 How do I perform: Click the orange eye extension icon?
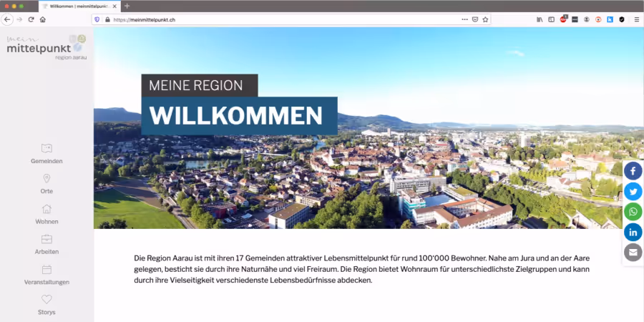tap(598, 19)
